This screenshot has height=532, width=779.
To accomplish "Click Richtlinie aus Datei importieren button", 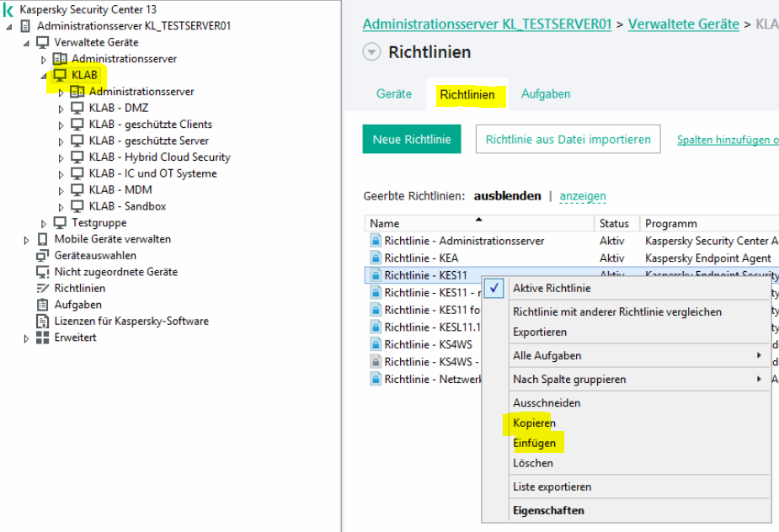I will (568, 140).
